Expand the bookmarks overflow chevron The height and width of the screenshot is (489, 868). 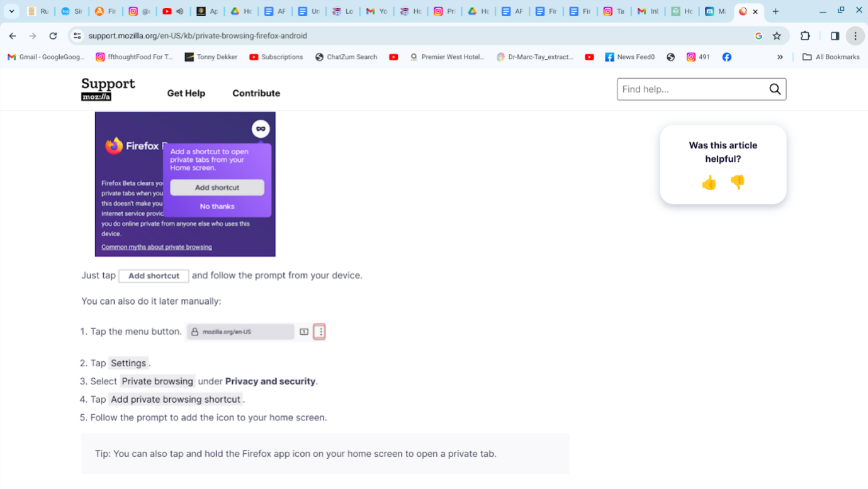click(780, 57)
